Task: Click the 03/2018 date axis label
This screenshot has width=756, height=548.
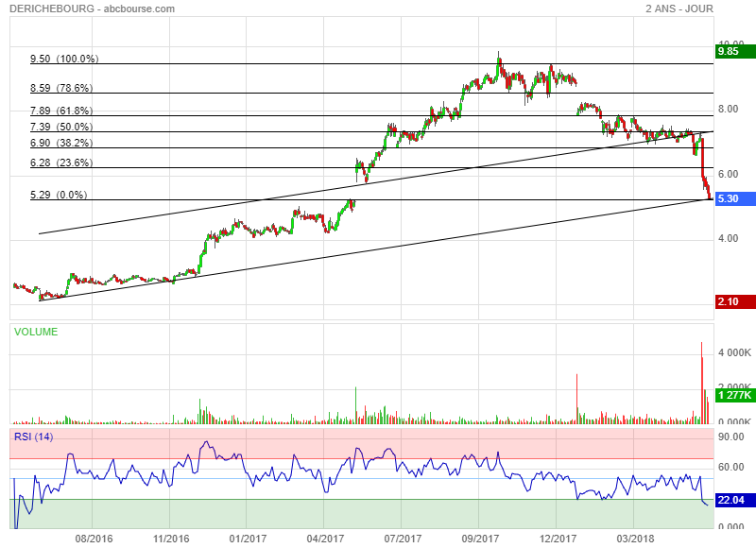Action: tap(635, 539)
